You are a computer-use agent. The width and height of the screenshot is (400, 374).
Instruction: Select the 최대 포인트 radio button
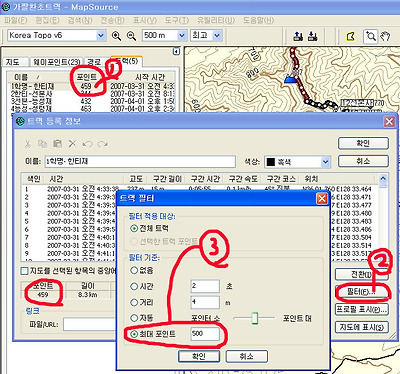pyautogui.click(x=134, y=334)
